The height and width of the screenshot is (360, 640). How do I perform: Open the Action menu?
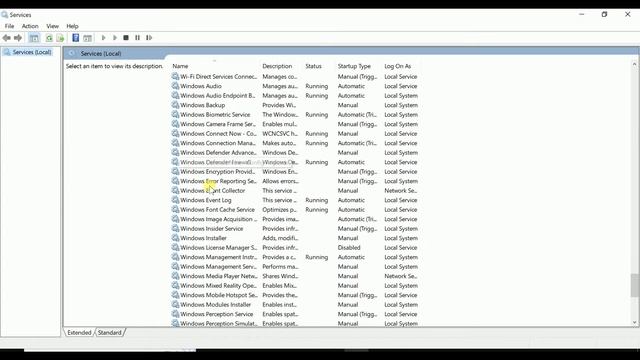pos(30,26)
